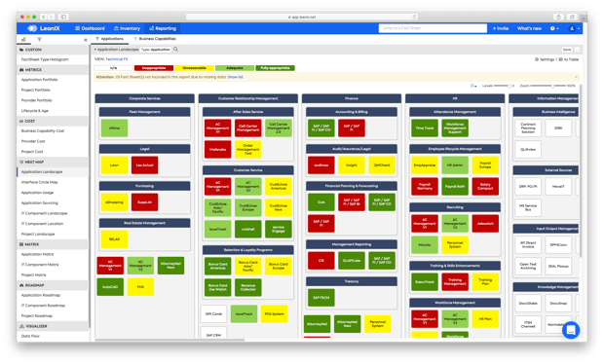Click the Safari address bar

click(302, 17)
